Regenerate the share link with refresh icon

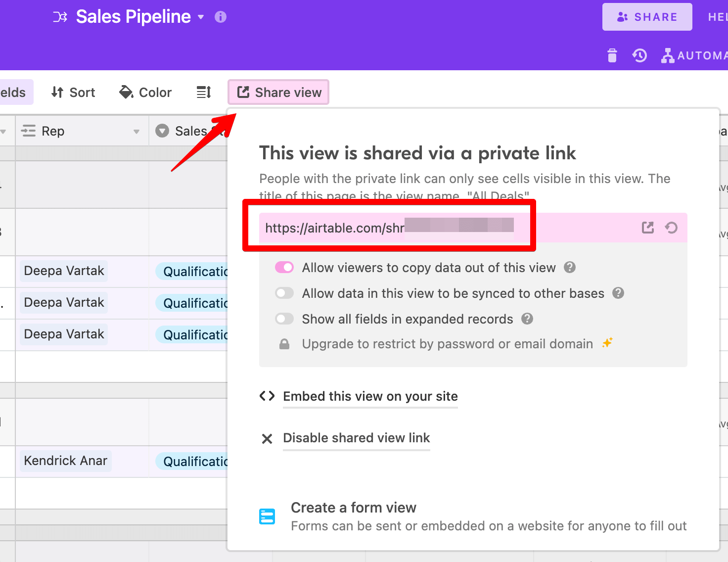coord(671,228)
